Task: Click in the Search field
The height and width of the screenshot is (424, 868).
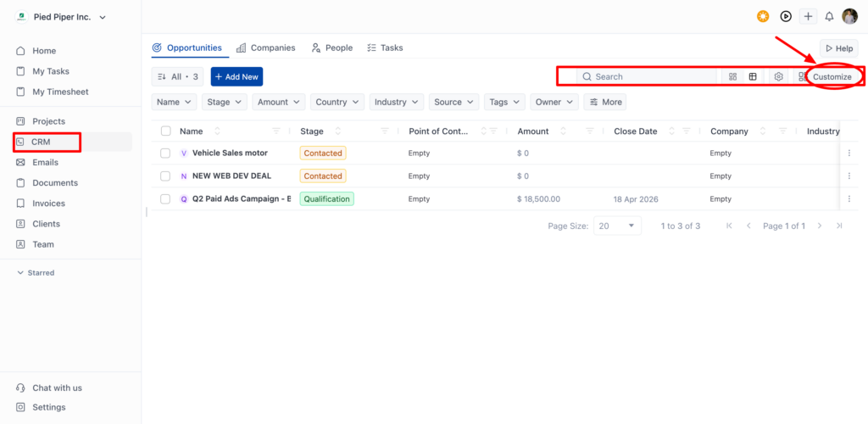Action: click(647, 77)
